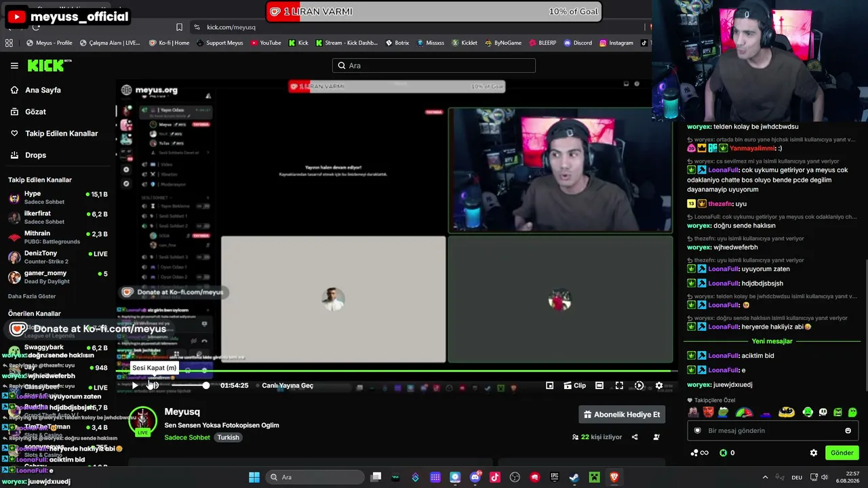This screenshot has height=488, width=868.
Task: Open the Windows Start menu
Action: [x=254, y=477]
